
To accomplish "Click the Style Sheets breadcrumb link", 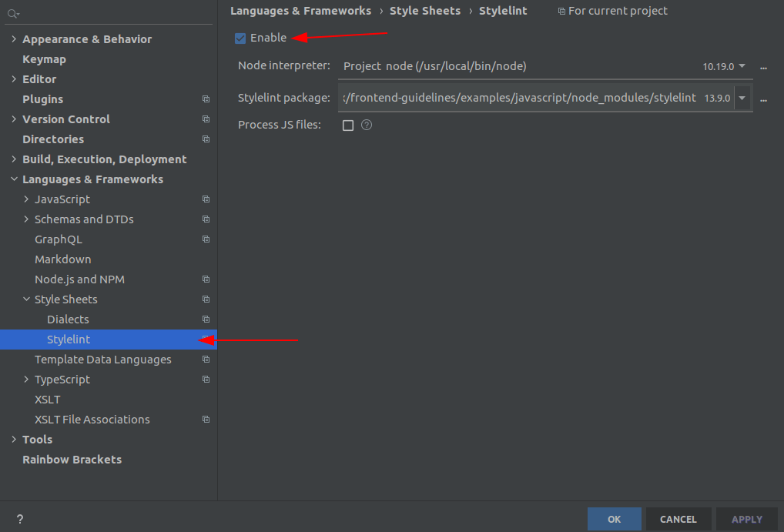I will [x=424, y=11].
